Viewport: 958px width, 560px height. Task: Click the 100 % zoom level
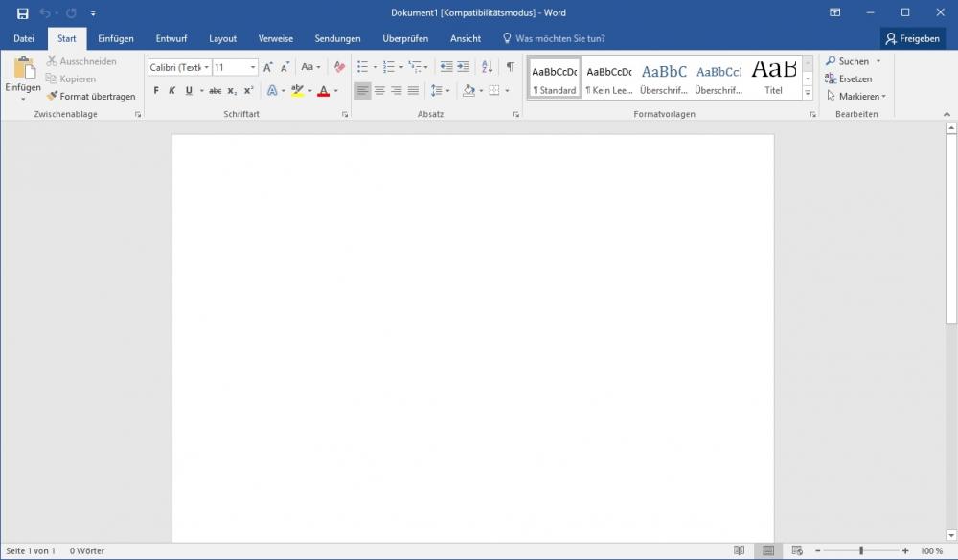(931, 550)
